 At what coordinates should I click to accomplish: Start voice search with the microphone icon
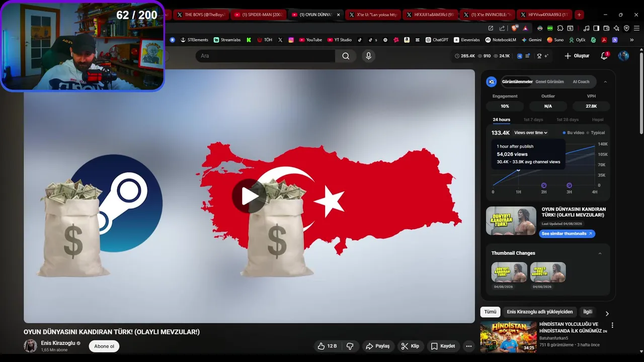[368, 56]
